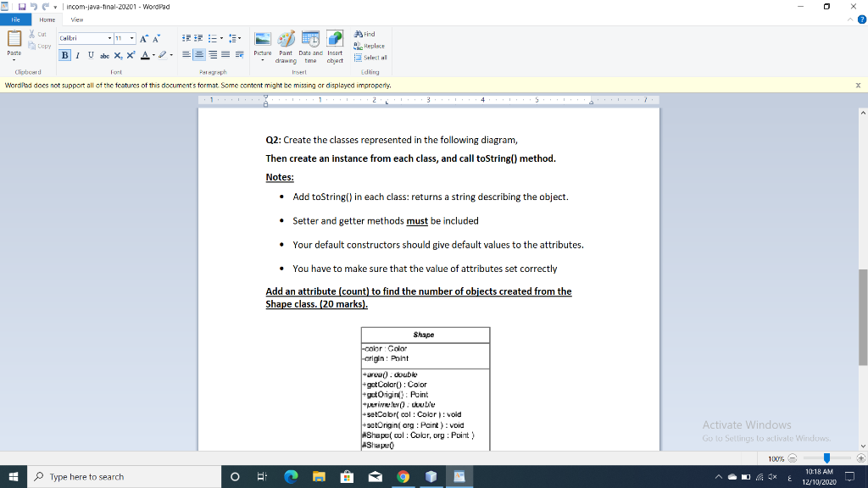Open Customize Quick Access Toolbar arrow
The width and height of the screenshot is (868, 488).
pyautogui.click(x=55, y=7)
